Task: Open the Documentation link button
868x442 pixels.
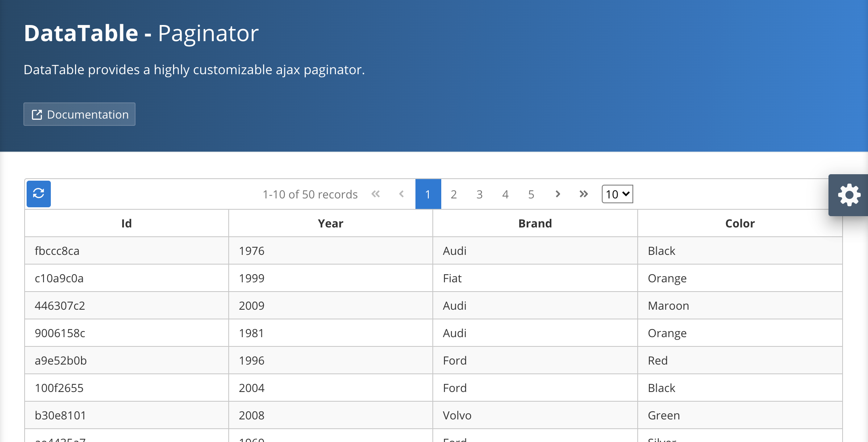Action: pos(79,114)
